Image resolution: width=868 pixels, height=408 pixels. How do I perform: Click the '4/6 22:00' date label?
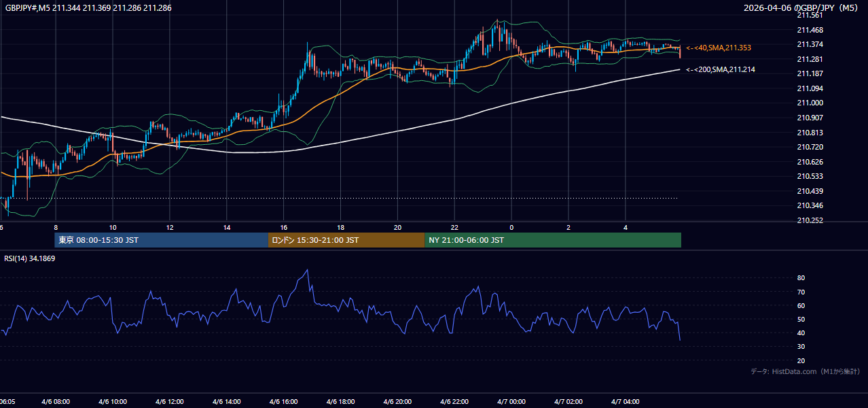[x=454, y=402]
